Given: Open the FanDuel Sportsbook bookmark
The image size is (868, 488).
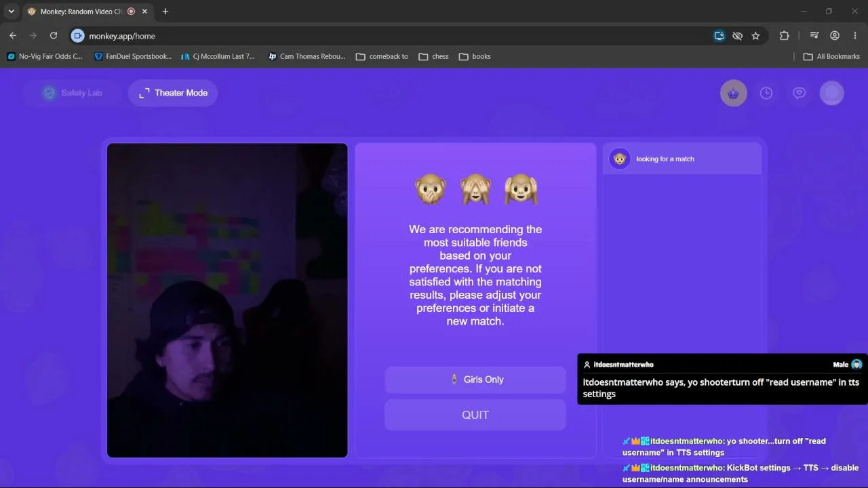Looking at the screenshot, I should click(133, 56).
